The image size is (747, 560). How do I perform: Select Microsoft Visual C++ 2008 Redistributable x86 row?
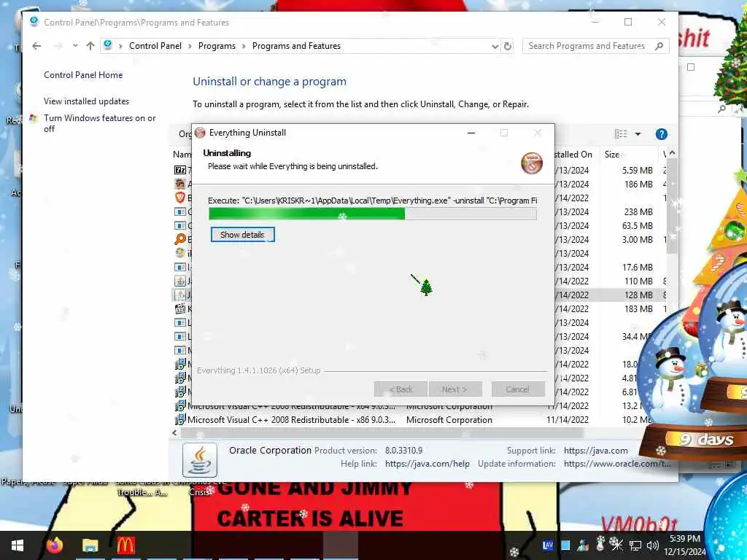click(419, 420)
